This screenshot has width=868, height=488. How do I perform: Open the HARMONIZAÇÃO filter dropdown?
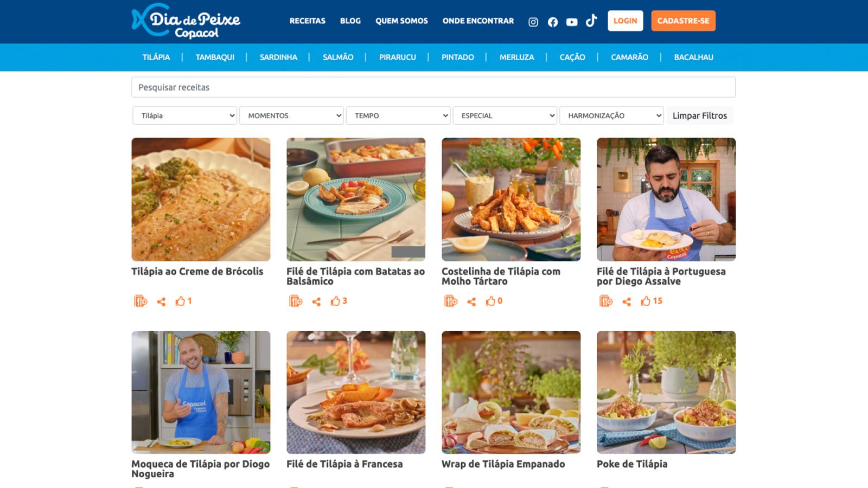[611, 115]
